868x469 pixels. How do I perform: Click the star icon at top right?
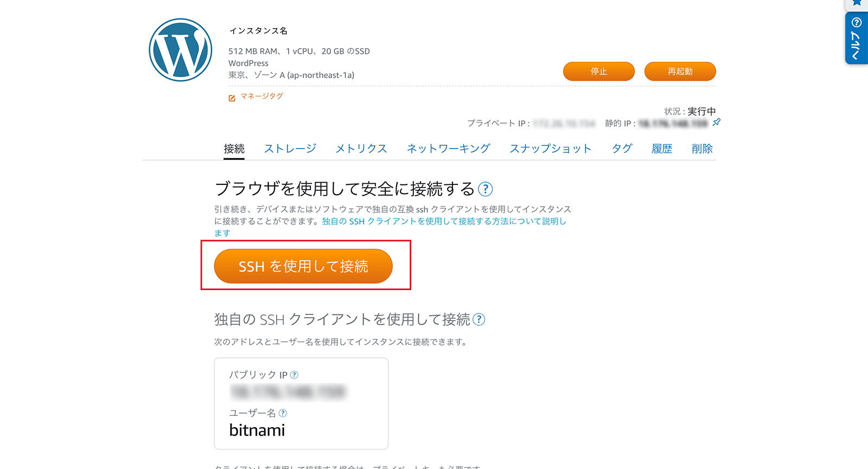(x=857, y=3)
